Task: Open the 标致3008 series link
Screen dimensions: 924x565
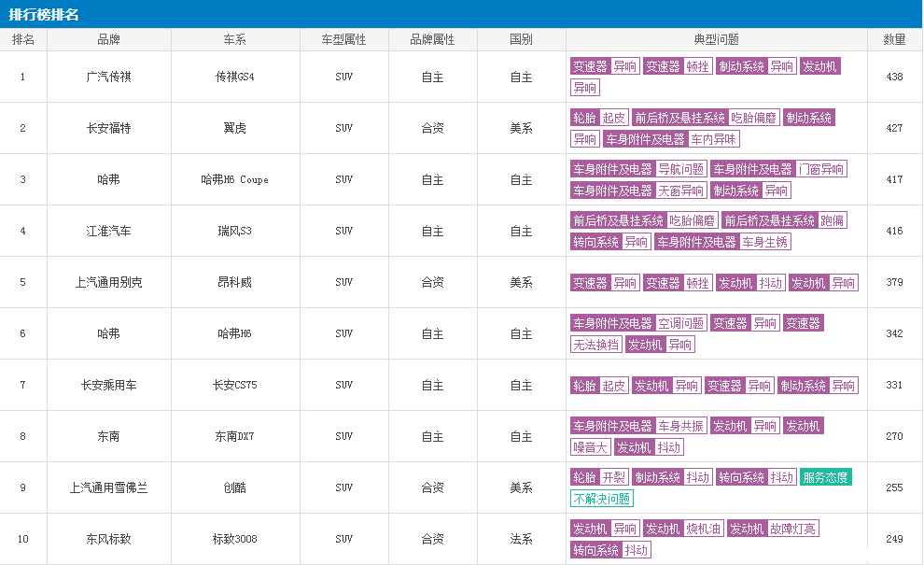Action: (x=234, y=539)
